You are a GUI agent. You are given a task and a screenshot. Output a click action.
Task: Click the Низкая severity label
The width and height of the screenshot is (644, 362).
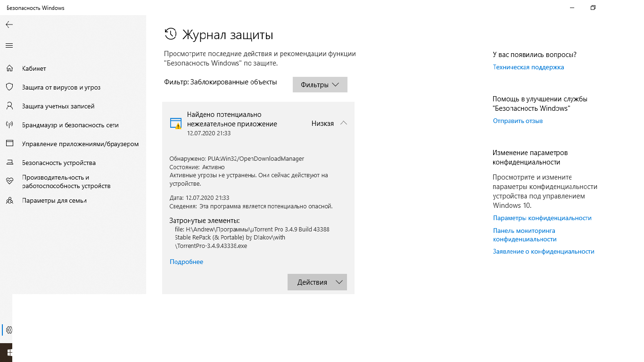[322, 123]
